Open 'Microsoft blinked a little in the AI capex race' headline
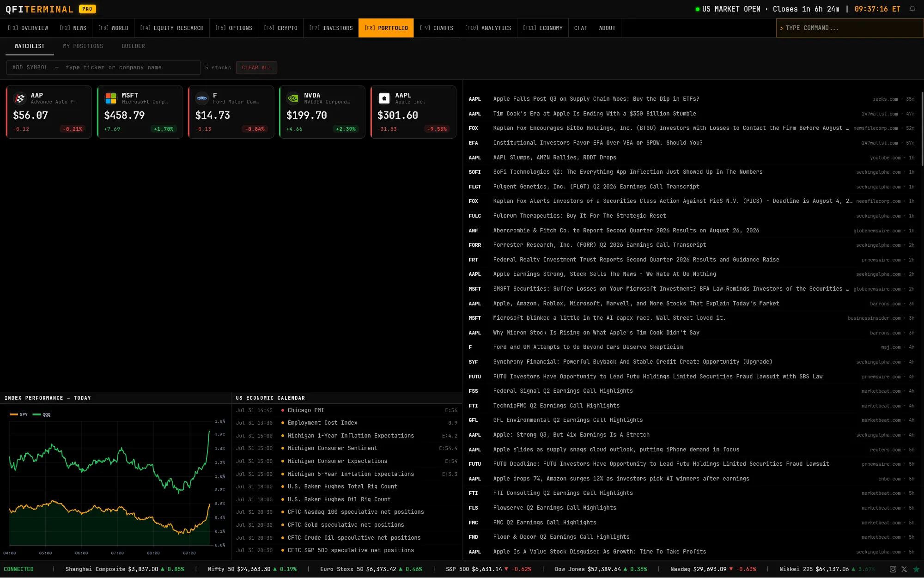The height and width of the screenshot is (578, 924). [x=609, y=318]
